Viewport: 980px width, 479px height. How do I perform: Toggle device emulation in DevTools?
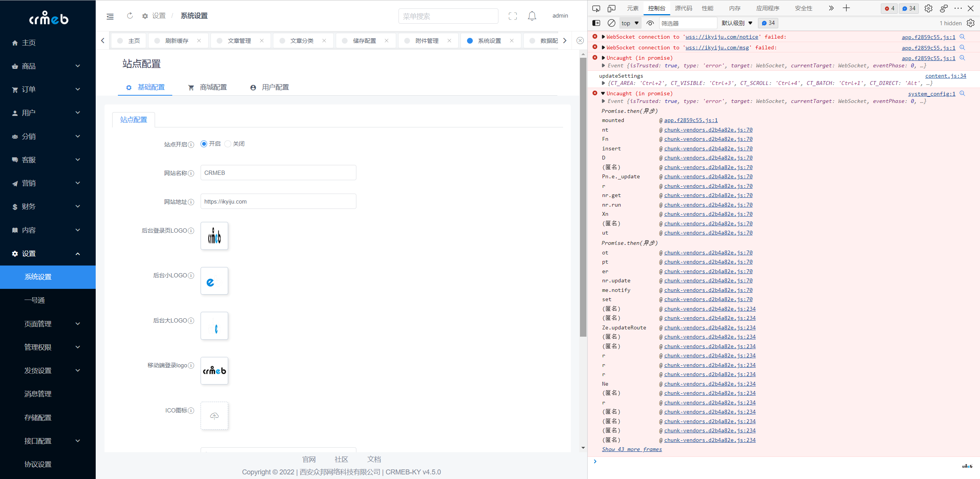(611, 8)
